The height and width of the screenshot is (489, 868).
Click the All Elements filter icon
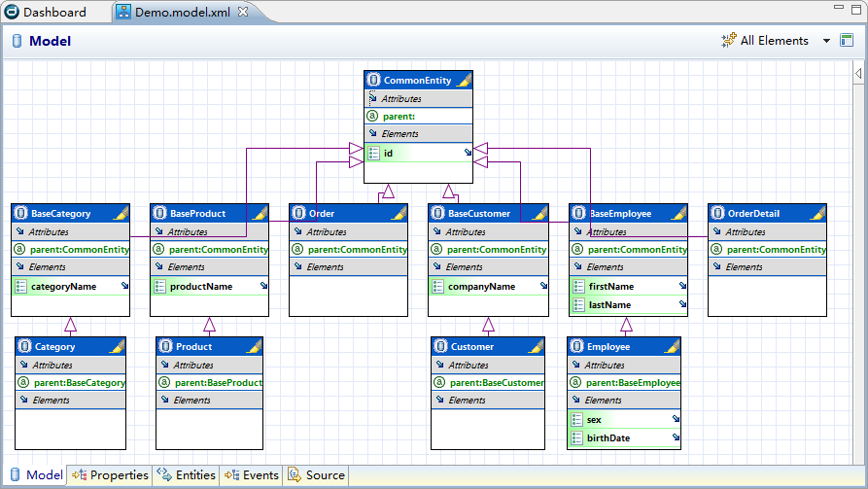(x=728, y=41)
